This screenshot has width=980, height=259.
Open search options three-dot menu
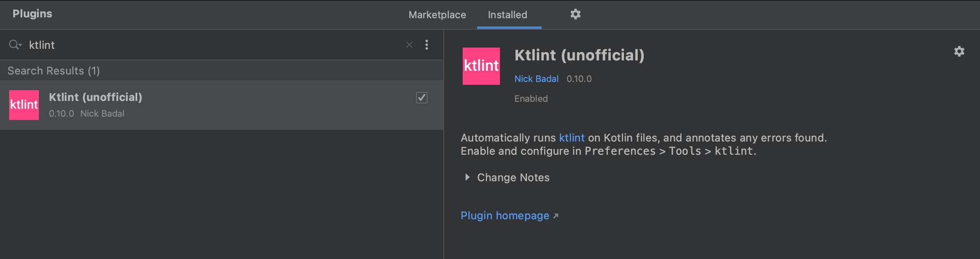(427, 45)
